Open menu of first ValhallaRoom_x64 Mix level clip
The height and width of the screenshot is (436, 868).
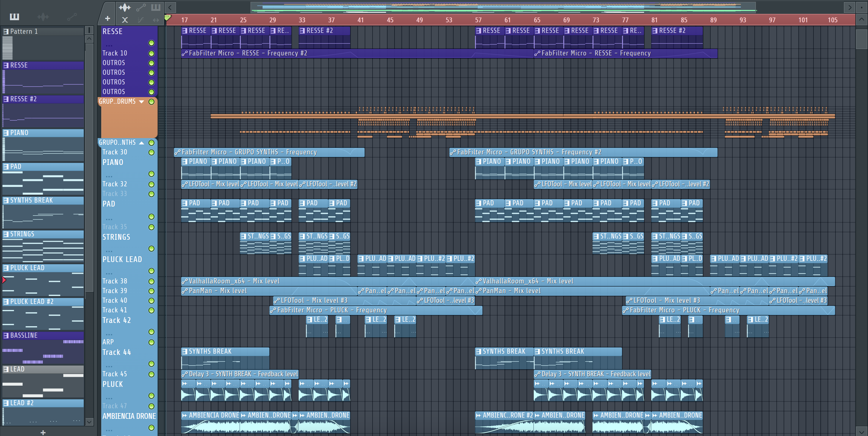tap(185, 281)
